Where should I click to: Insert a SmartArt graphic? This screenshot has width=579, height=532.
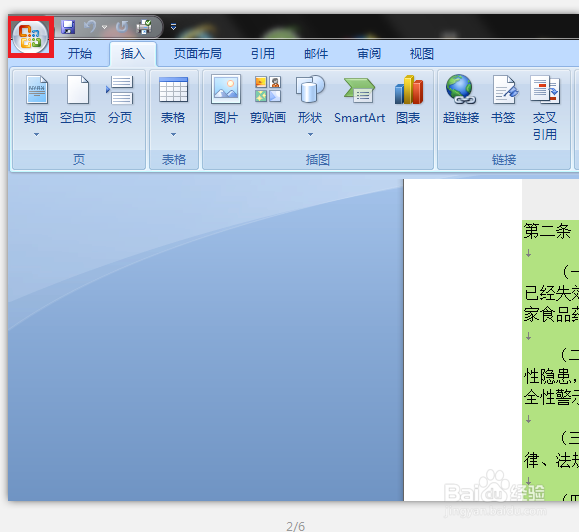click(x=360, y=100)
